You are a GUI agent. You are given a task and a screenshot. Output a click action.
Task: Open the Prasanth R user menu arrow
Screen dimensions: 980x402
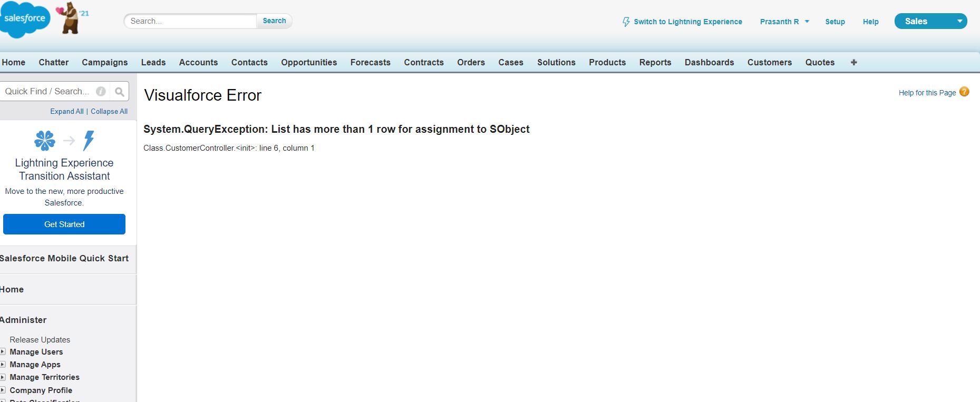coord(807,22)
